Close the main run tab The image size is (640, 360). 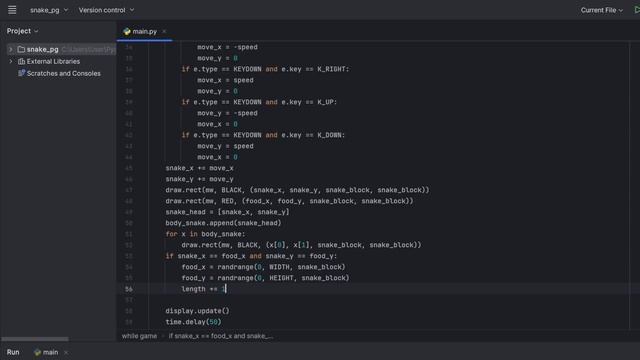[66, 352]
